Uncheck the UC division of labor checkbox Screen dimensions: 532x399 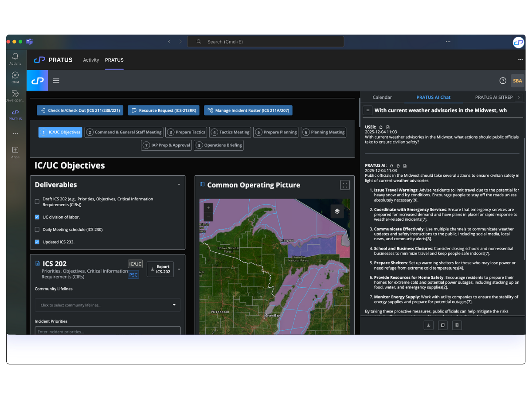coord(37,217)
